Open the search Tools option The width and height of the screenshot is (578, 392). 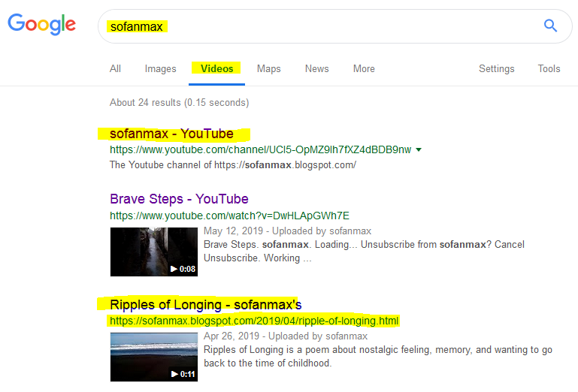pos(549,68)
